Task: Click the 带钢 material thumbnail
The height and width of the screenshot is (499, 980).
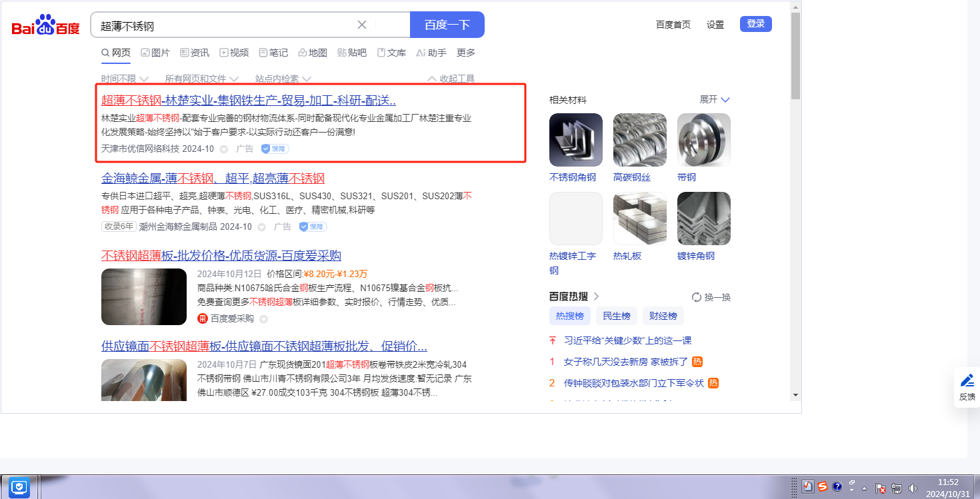Action: tap(704, 140)
